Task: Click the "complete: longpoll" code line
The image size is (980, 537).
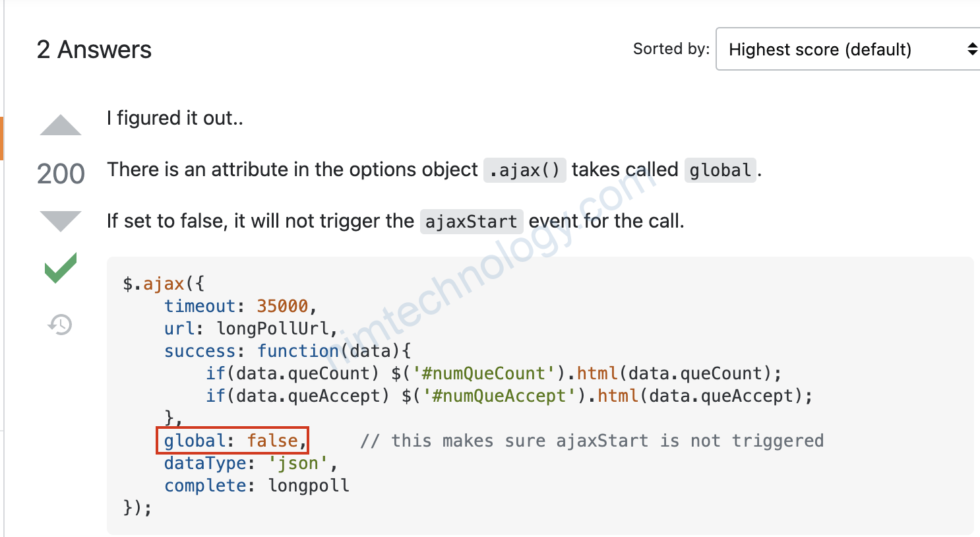Action: (257, 486)
